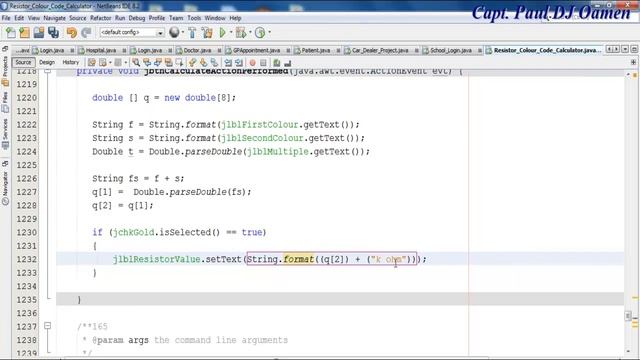
Task: Toggle the History editor view
Action: click(71, 62)
